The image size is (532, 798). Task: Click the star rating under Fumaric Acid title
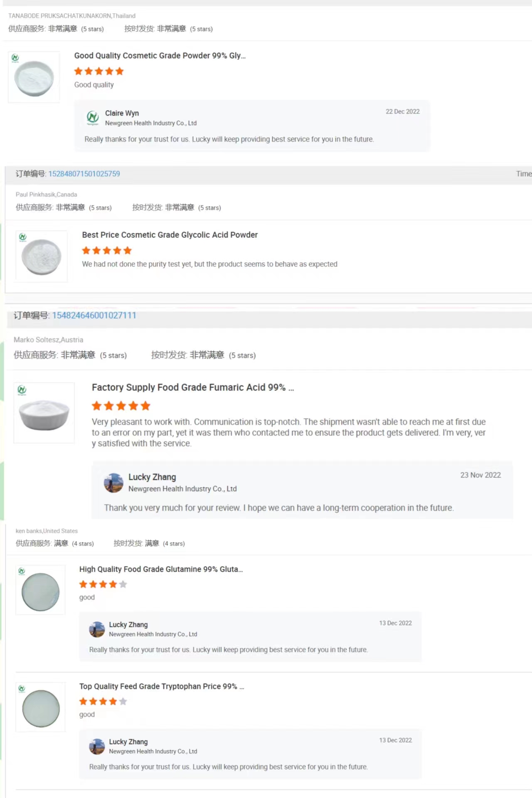(121, 406)
